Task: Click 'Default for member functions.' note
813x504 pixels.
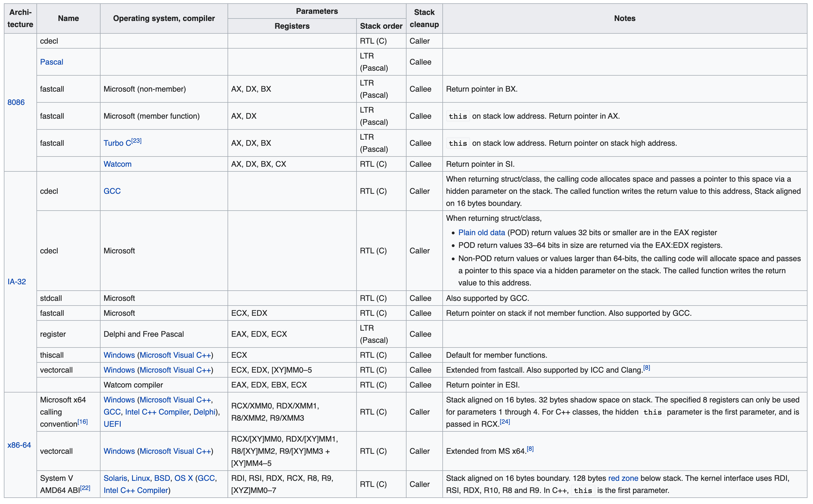Action: click(x=497, y=355)
